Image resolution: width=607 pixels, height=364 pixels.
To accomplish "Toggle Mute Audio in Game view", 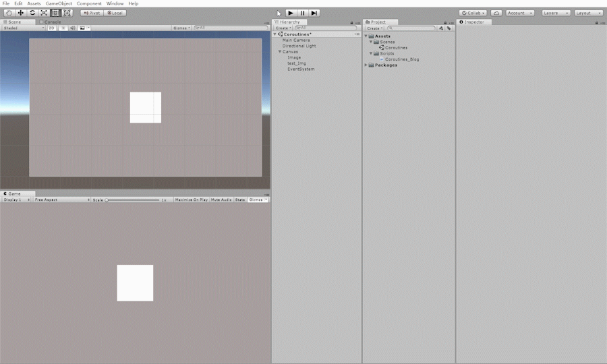I will pyautogui.click(x=221, y=200).
